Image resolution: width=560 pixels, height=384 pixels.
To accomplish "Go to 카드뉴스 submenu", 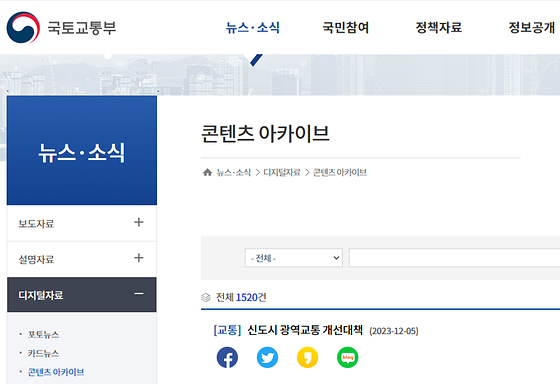I will coord(44,354).
